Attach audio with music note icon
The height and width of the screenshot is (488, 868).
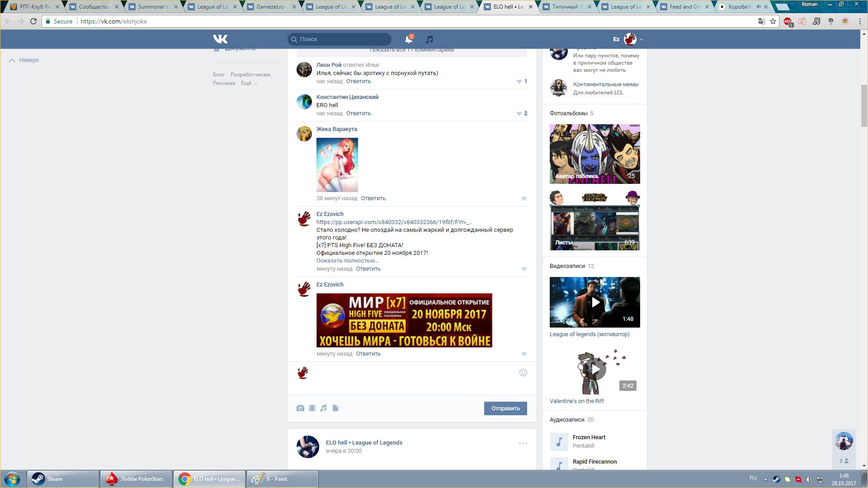click(323, 408)
